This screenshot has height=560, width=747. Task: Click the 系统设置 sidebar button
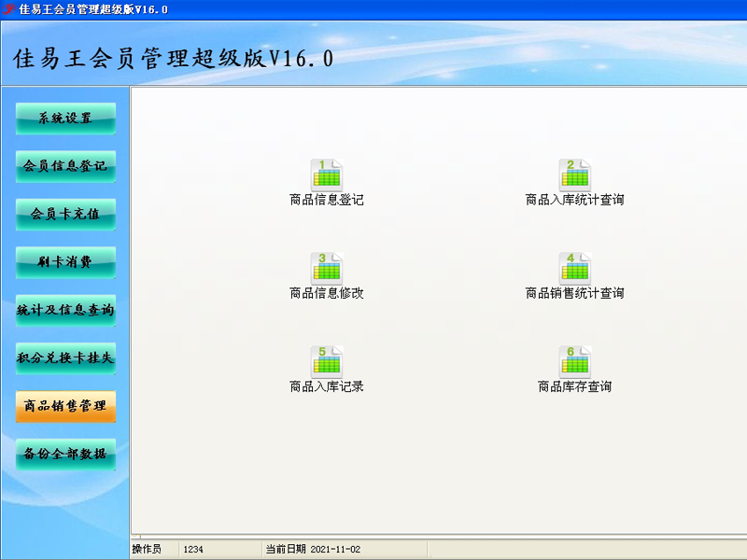click(65, 119)
